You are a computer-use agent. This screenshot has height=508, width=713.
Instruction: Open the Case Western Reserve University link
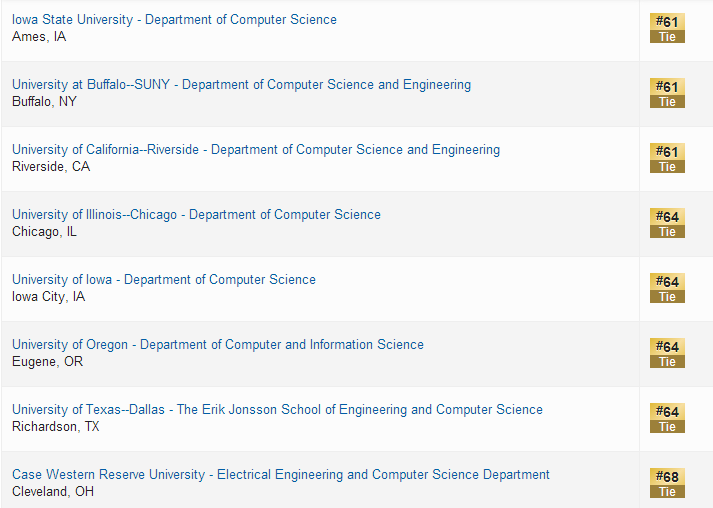tap(281, 475)
